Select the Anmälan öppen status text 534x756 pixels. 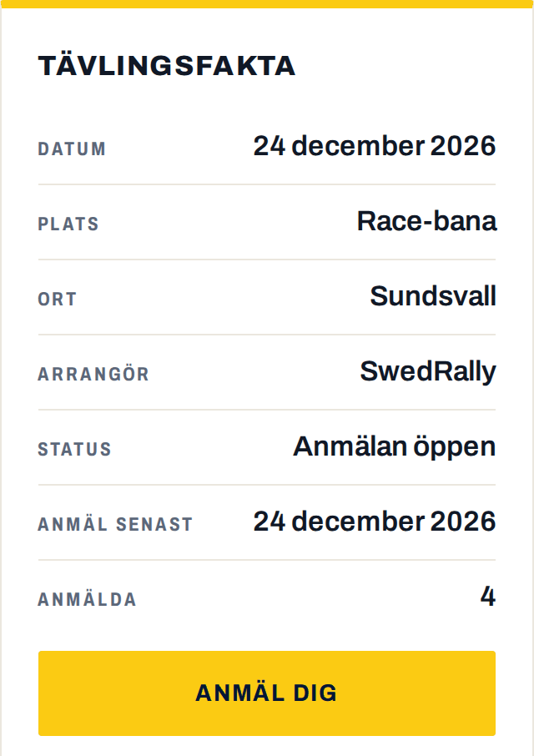point(394,447)
